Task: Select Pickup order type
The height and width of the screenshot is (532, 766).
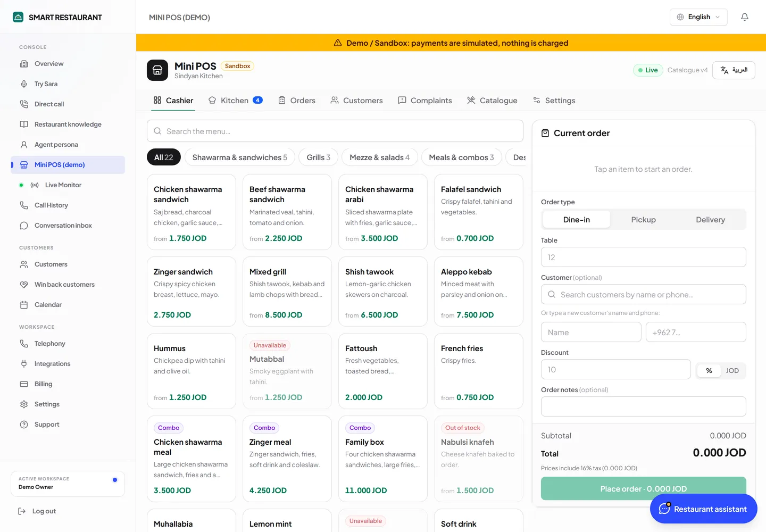Action: click(x=644, y=220)
